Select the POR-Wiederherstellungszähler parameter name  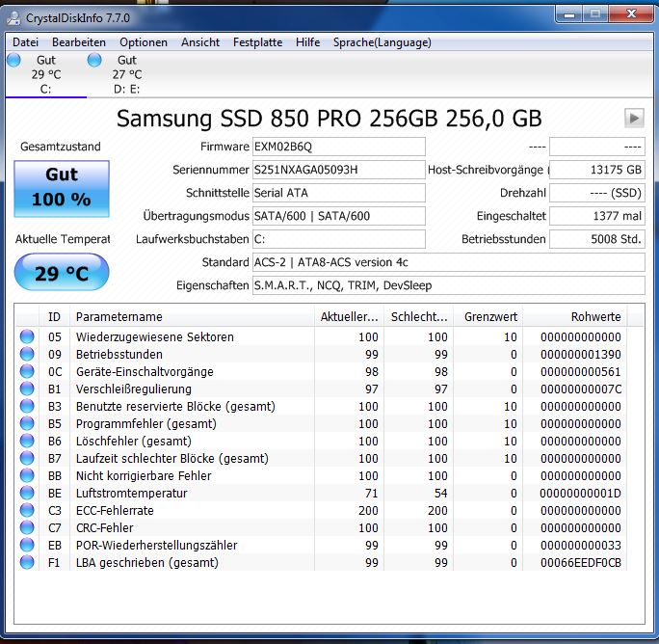tap(156, 545)
